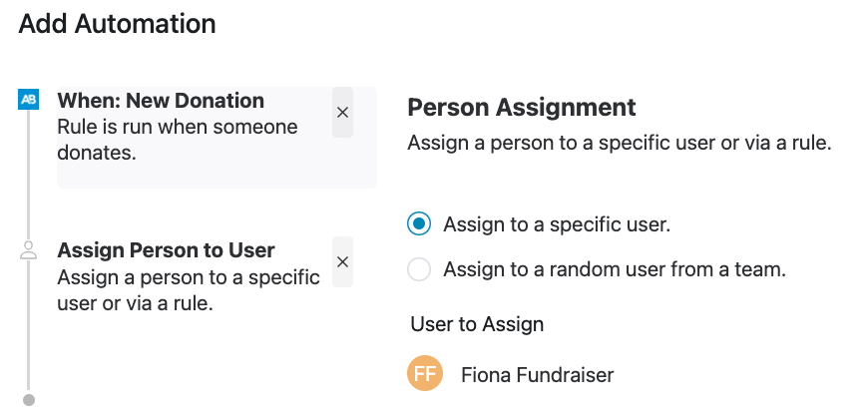Select the random team user radio button
This screenshot has height=418, width=868.
pos(420,269)
